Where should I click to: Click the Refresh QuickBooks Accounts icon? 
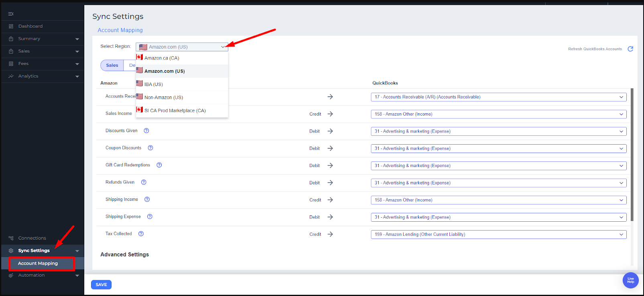pyautogui.click(x=630, y=49)
